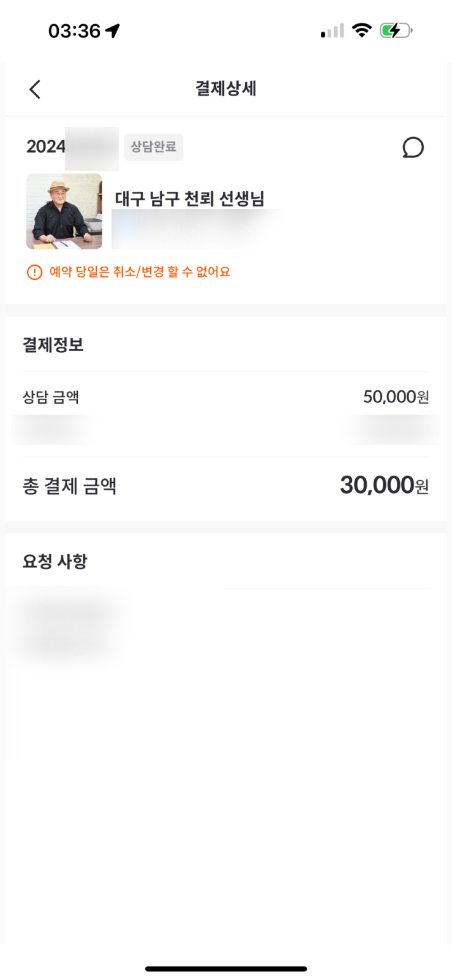Open the counselor profile photo
Screen dimensions: 452x980
click(64, 211)
